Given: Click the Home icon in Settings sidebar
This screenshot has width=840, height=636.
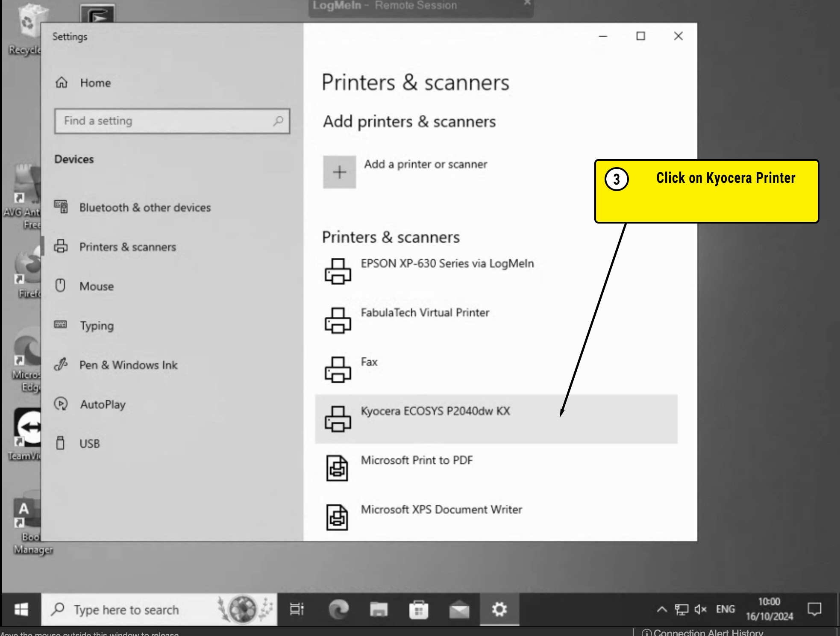Looking at the screenshot, I should pyautogui.click(x=62, y=82).
